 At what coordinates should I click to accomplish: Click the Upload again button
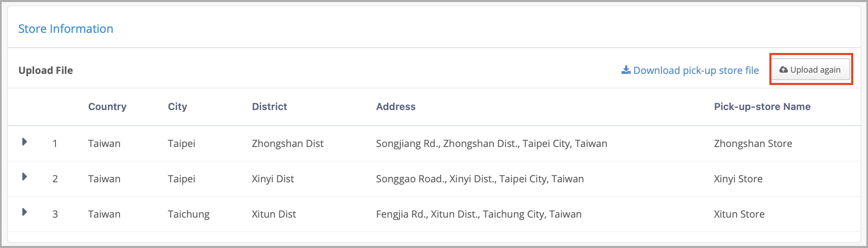tap(810, 70)
